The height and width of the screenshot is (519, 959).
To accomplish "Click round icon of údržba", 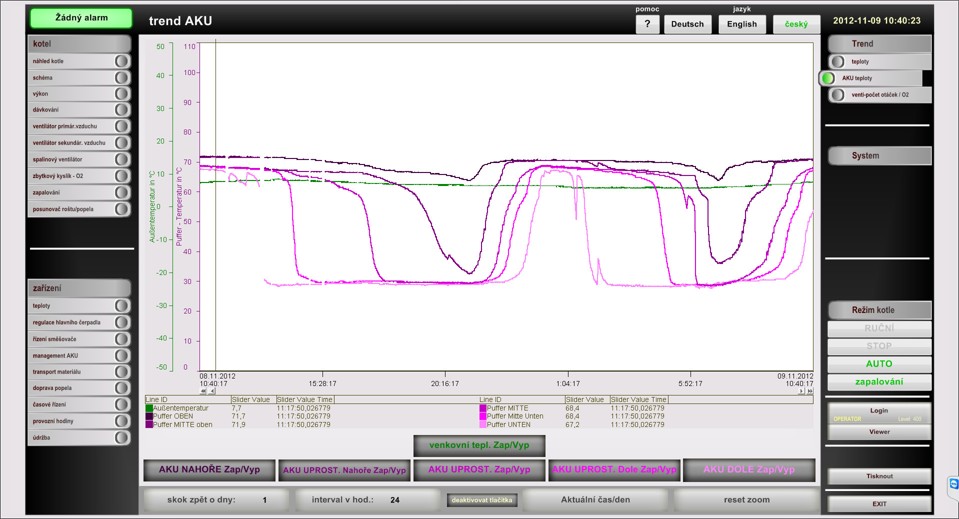I will [x=122, y=437].
